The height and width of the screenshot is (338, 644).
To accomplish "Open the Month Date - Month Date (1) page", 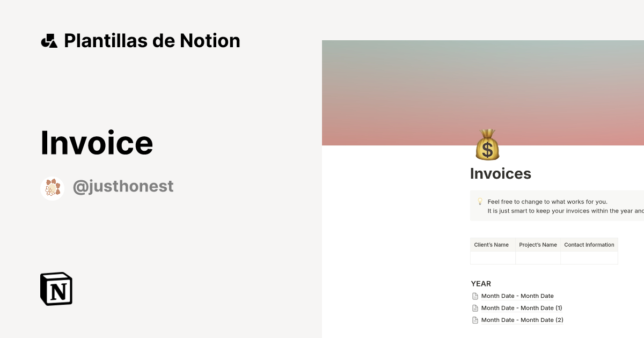I will coord(521,307).
